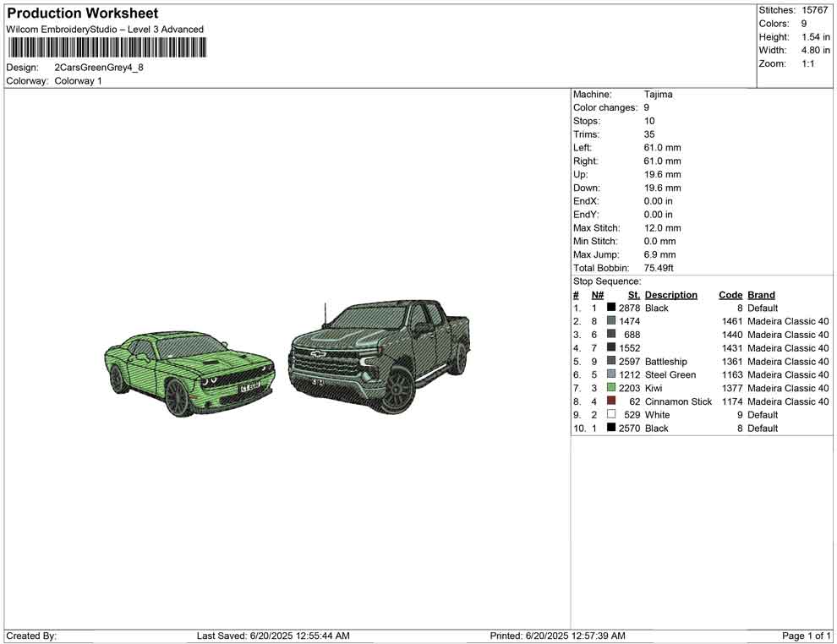The height and width of the screenshot is (644, 837).
Task: Click thread code '1377'
Action: pos(732,388)
